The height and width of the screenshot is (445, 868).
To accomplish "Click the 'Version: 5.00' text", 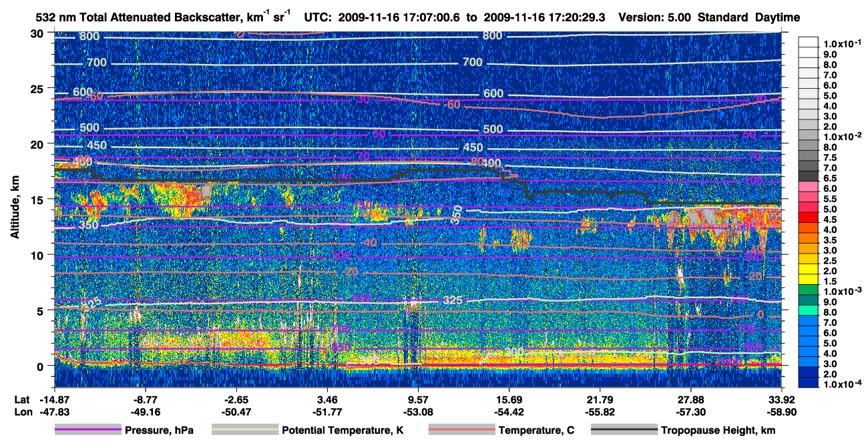I will pyautogui.click(x=656, y=17).
